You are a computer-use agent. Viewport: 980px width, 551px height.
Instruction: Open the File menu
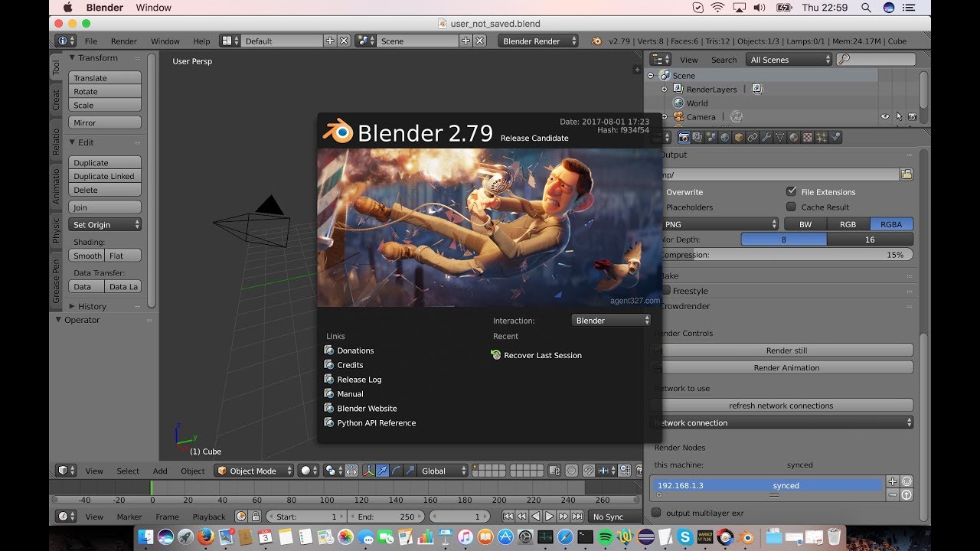point(91,41)
